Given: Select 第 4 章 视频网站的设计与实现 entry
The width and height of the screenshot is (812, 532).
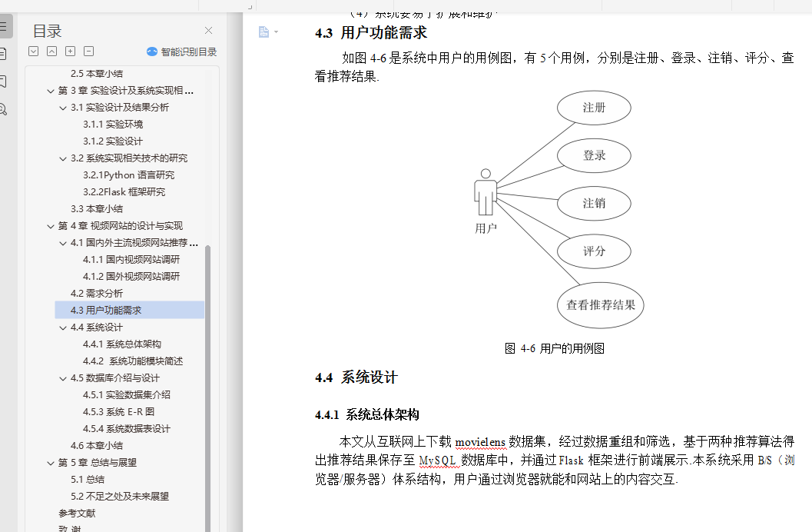Looking at the screenshot, I should point(120,226).
